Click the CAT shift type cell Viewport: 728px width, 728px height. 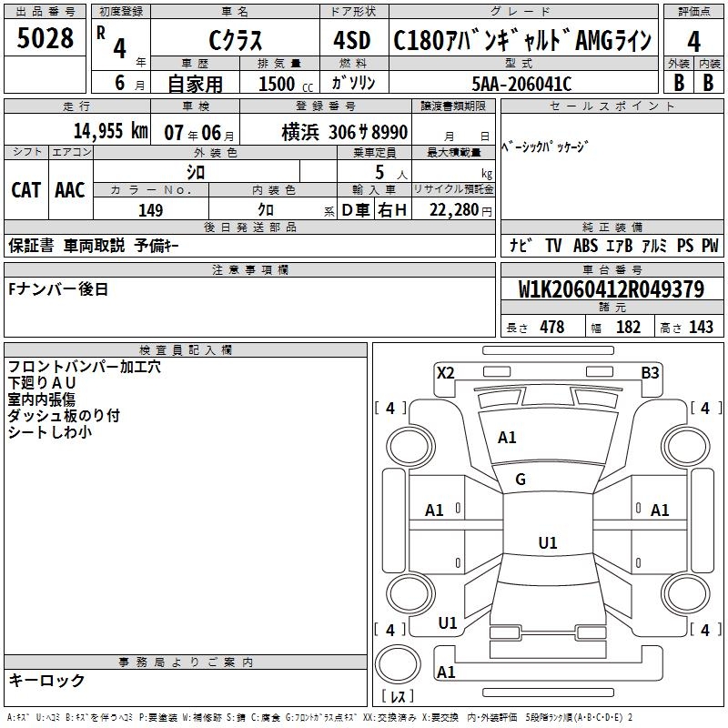coord(25,189)
